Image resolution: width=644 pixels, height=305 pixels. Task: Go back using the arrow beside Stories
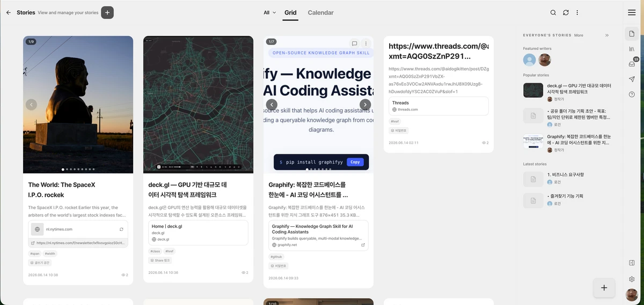pyautogui.click(x=9, y=12)
